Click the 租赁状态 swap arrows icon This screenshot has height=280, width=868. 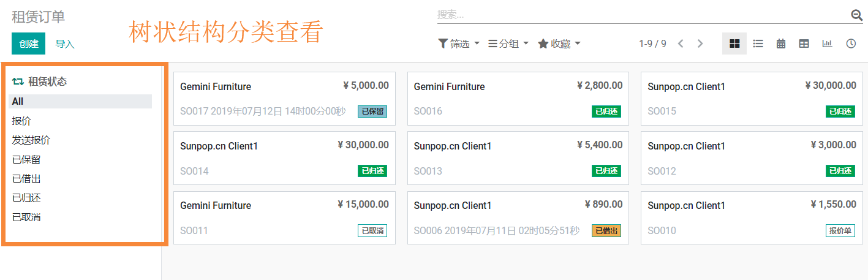(18, 81)
